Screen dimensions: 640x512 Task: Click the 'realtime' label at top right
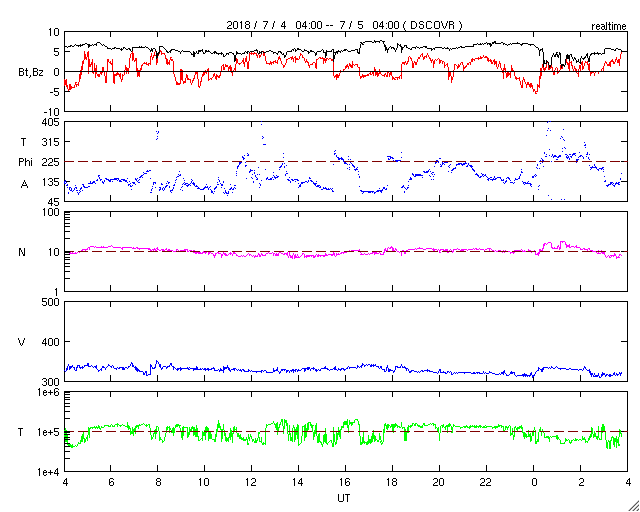(x=609, y=27)
